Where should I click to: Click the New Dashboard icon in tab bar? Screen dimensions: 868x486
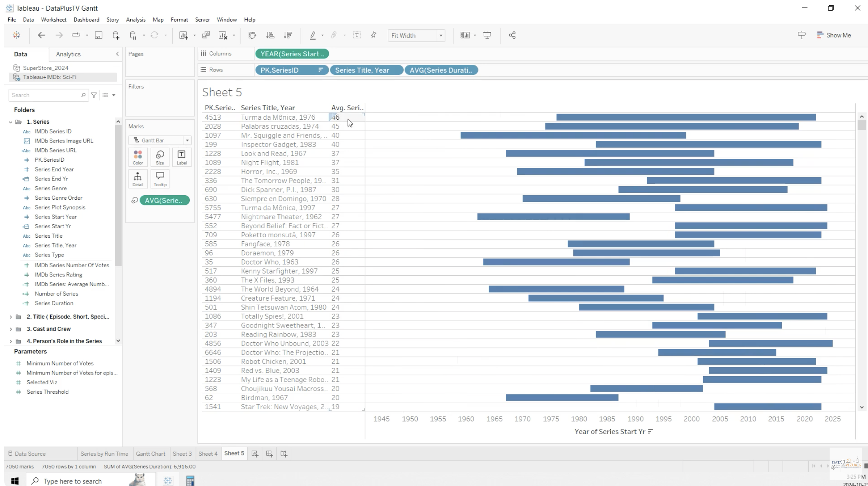click(x=269, y=454)
